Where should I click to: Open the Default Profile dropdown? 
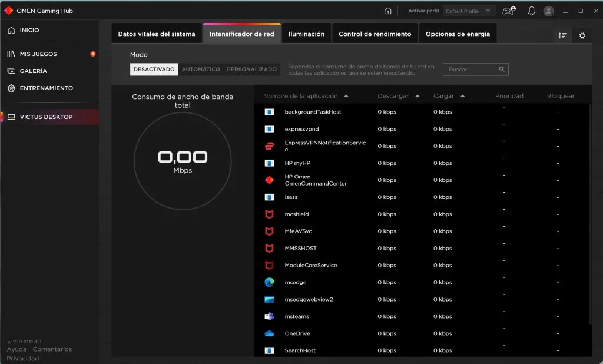[469, 11]
